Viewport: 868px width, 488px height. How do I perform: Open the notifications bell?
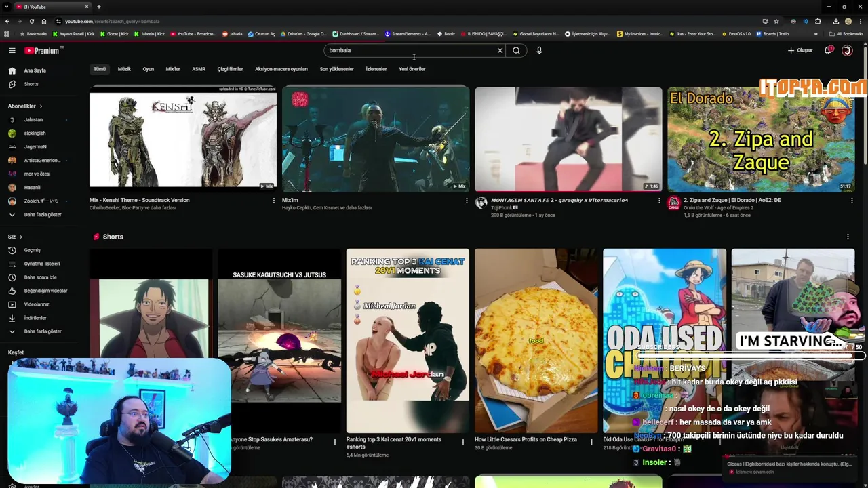pos(828,50)
